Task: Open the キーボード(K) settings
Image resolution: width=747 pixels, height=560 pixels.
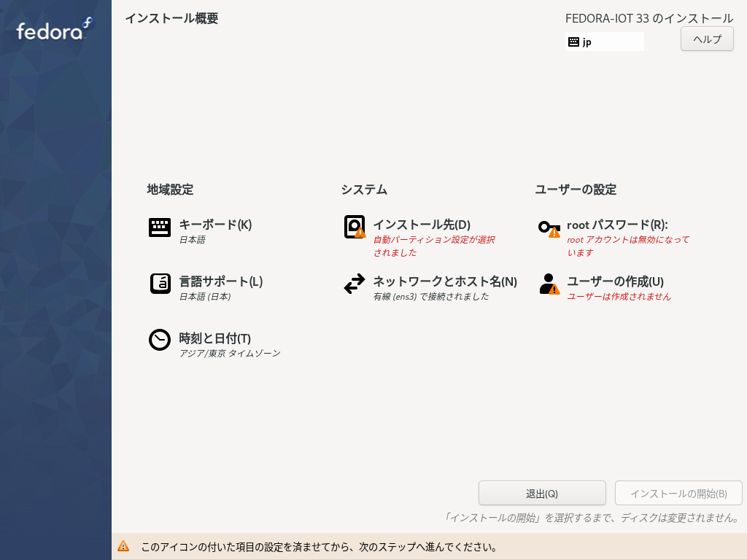Action: (x=215, y=225)
